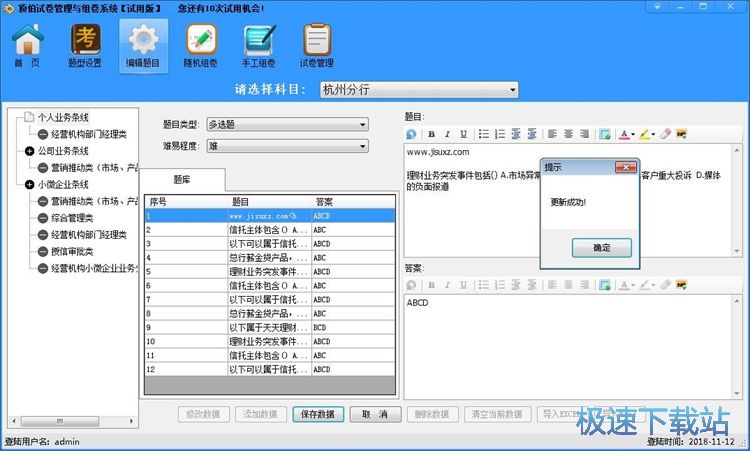750x451 pixels.
Task: Open 题型设置 question type settings
Action: [85, 45]
